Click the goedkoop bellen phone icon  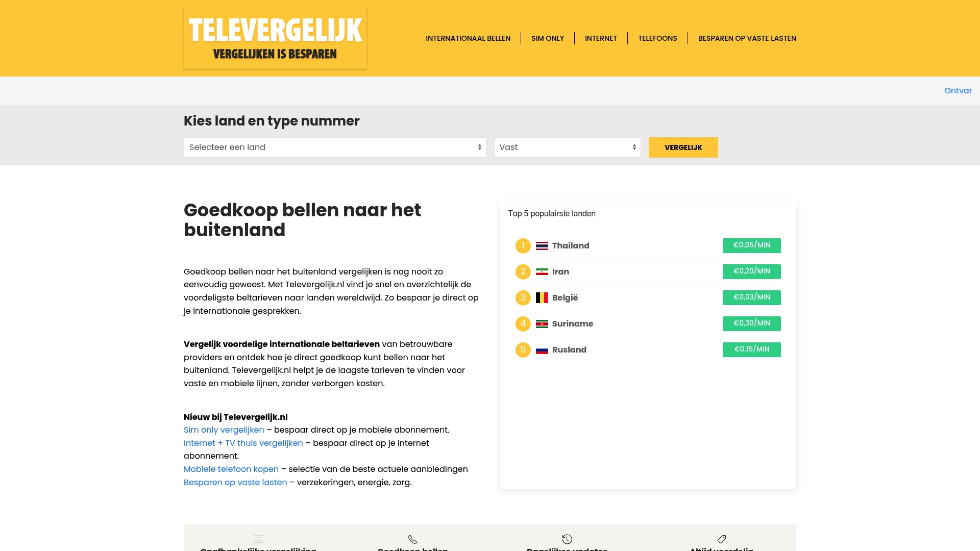pos(412,539)
